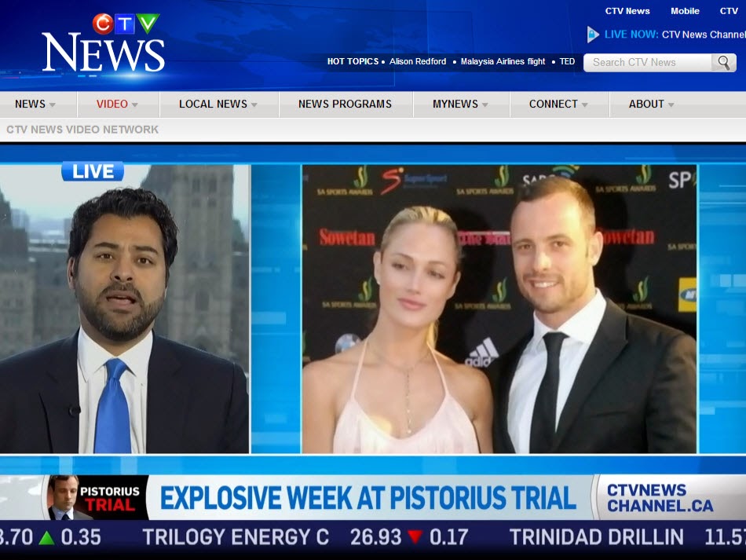Click the CTV News top link
The height and width of the screenshot is (560, 746).
pyautogui.click(x=627, y=11)
